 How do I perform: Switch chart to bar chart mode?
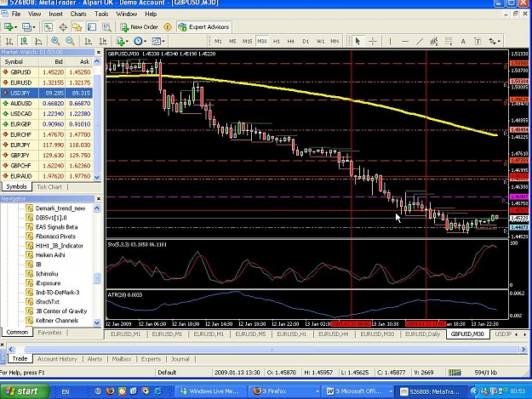tap(9, 41)
